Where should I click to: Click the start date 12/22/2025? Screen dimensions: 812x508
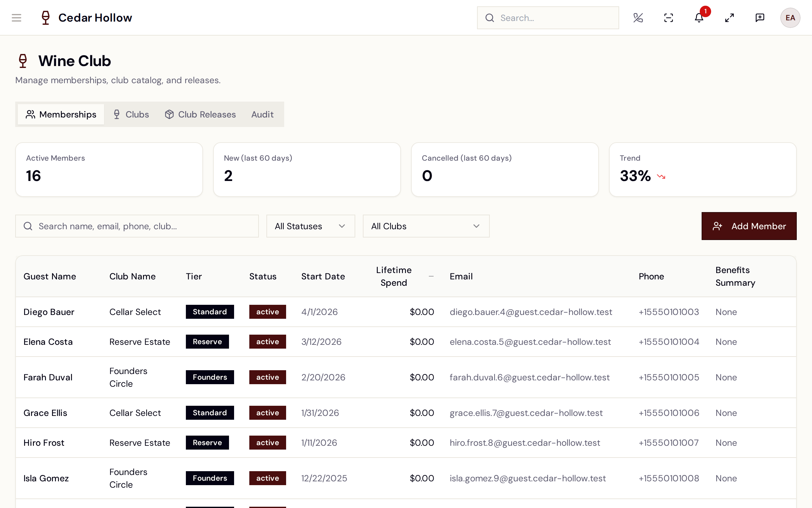324,478
